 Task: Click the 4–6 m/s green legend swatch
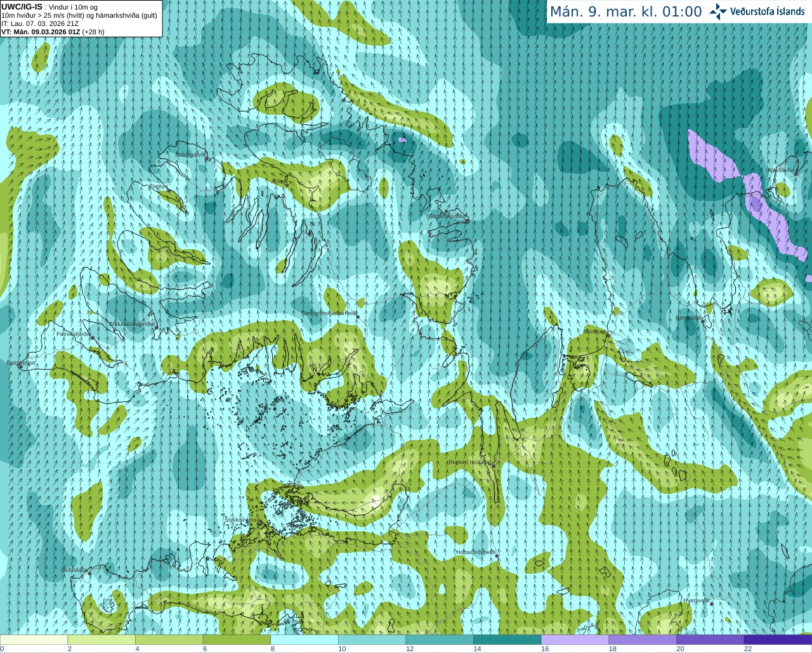point(169,640)
